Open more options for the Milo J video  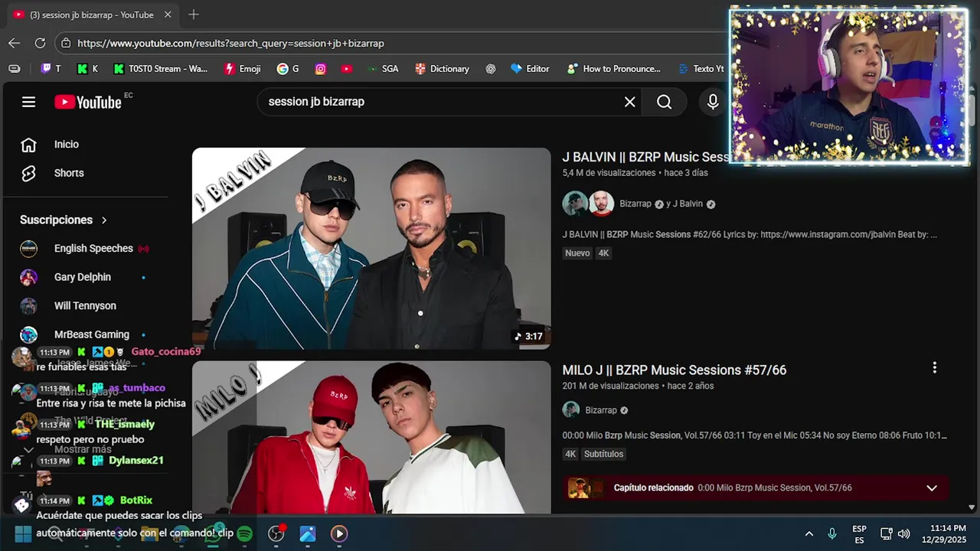934,368
